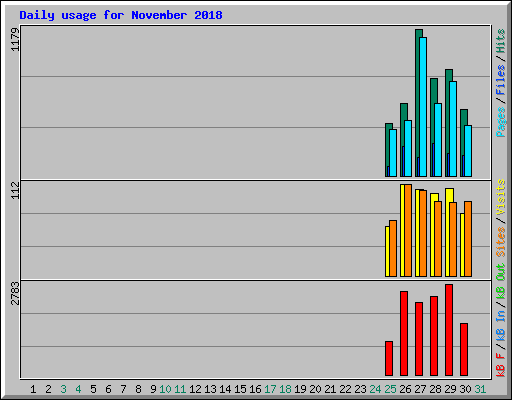Click the yellow visits bar for day 25
512x400 pixels.
tap(387, 251)
